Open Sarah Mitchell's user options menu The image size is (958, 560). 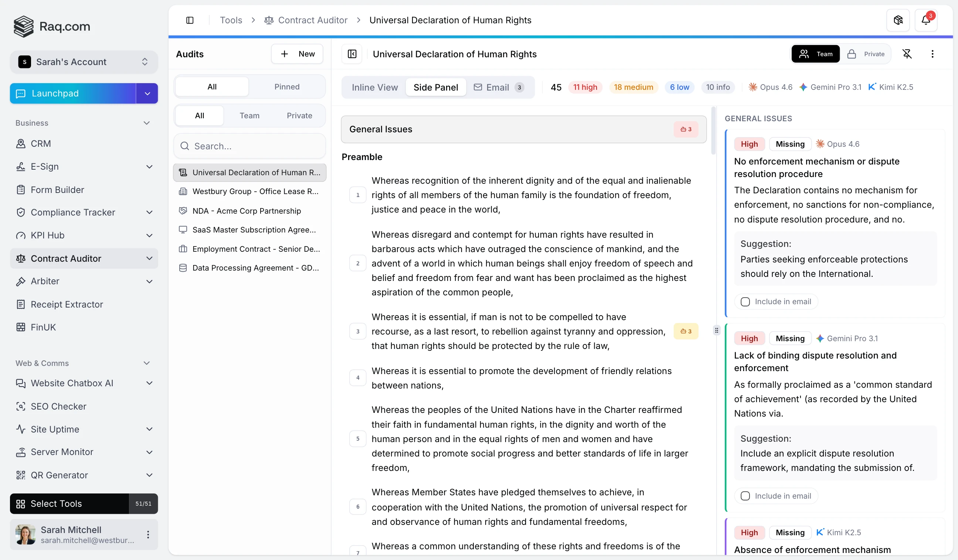tap(148, 534)
